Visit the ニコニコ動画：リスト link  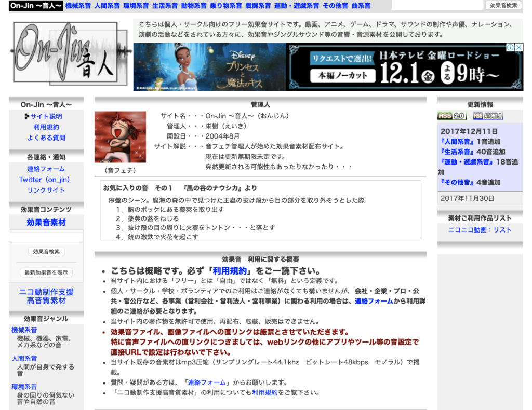point(480,230)
